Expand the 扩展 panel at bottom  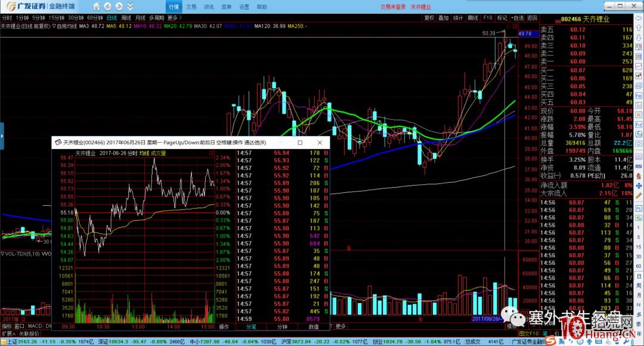click(x=8, y=333)
